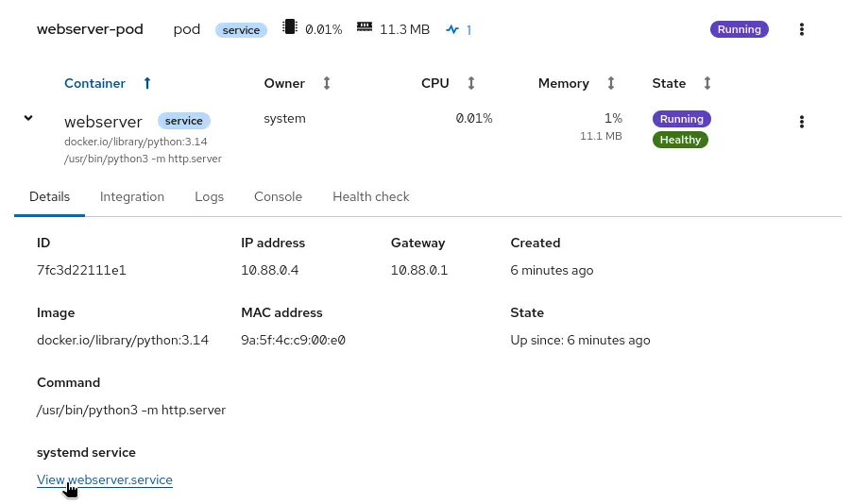Image resolution: width=851 pixels, height=504 pixels.
Task: Open the Logs tab
Action: (x=209, y=197)
